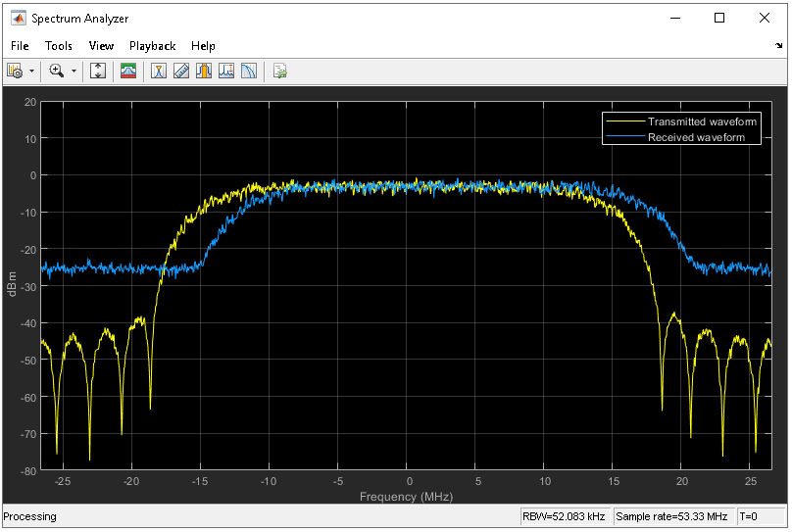The height and width of the screenshot is (532, 792).
Task: Click the yellow Transmitted waveform legend line
Action: (625, 121)
